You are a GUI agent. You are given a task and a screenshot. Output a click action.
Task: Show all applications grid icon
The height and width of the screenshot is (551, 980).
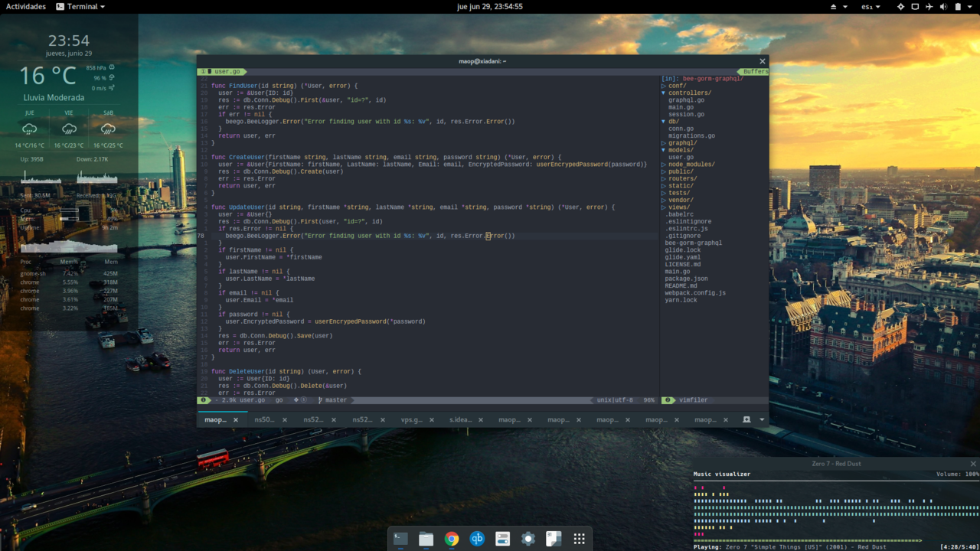(579, 539)
